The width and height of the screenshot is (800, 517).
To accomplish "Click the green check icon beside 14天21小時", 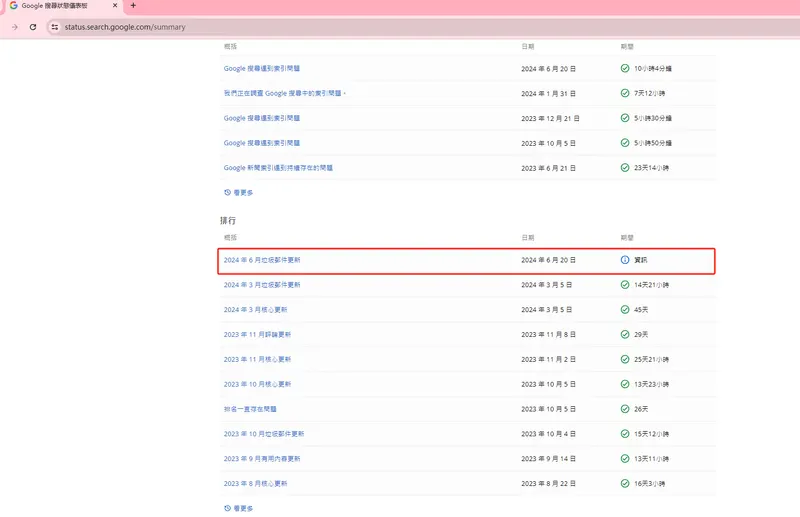I will (624, 285).
